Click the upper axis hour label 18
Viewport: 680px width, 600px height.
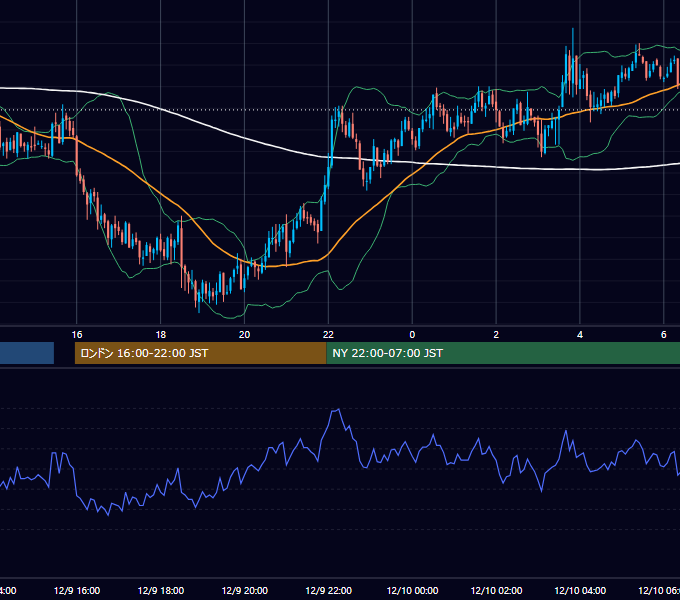click(160, 335)
